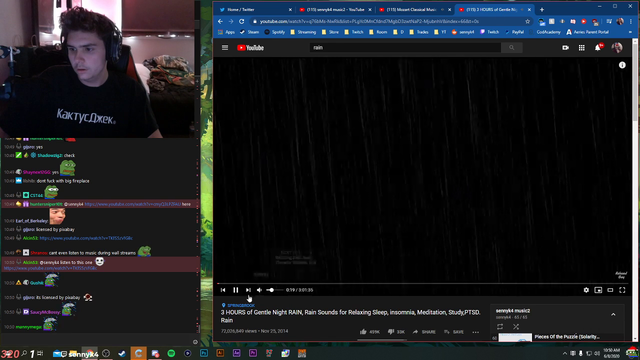Collapse the sennyk4 music2 playlist panel

(613, 314)
